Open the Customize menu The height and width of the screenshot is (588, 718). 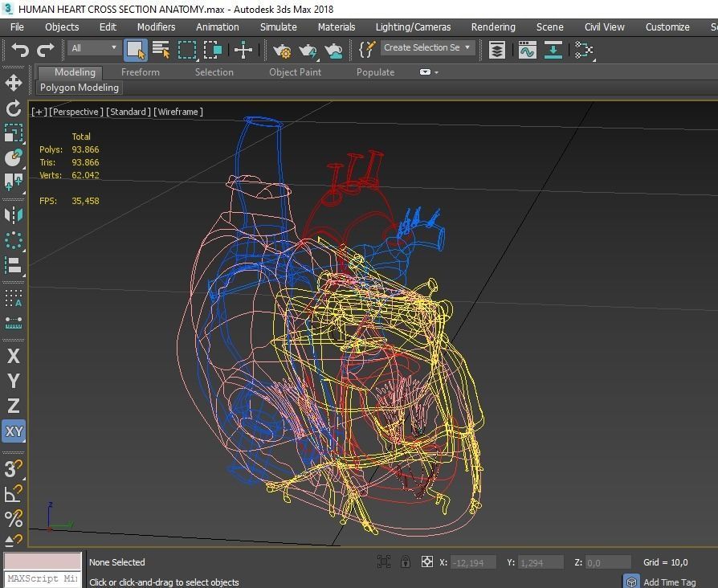tap(667, 27)
